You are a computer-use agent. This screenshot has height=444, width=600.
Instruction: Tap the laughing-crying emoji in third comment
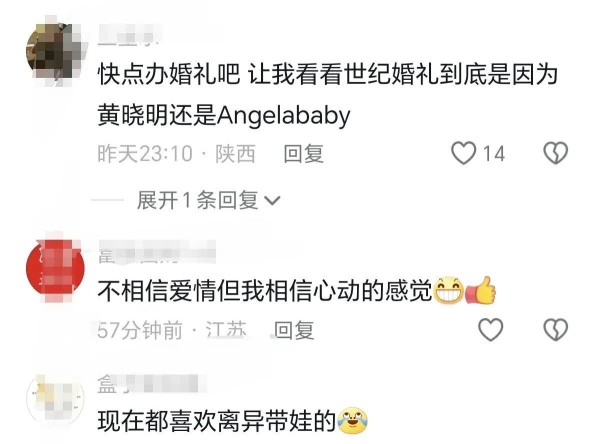[x=352, y=421]
